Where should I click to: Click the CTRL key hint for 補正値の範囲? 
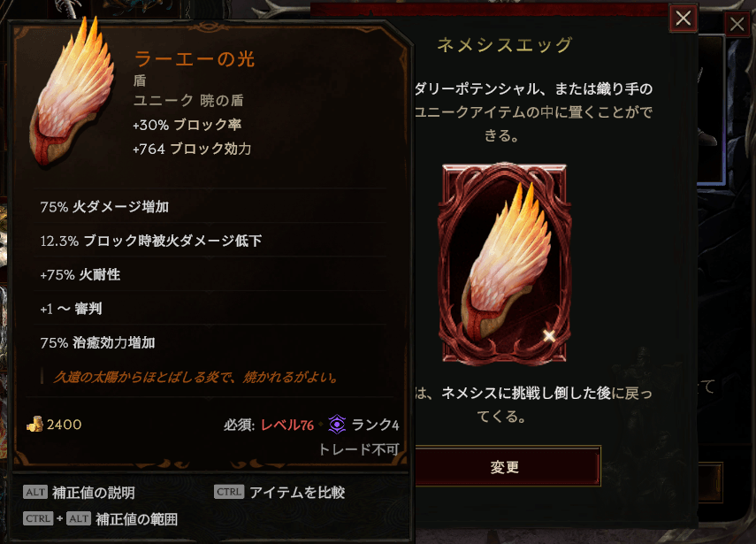pos(38,518)
